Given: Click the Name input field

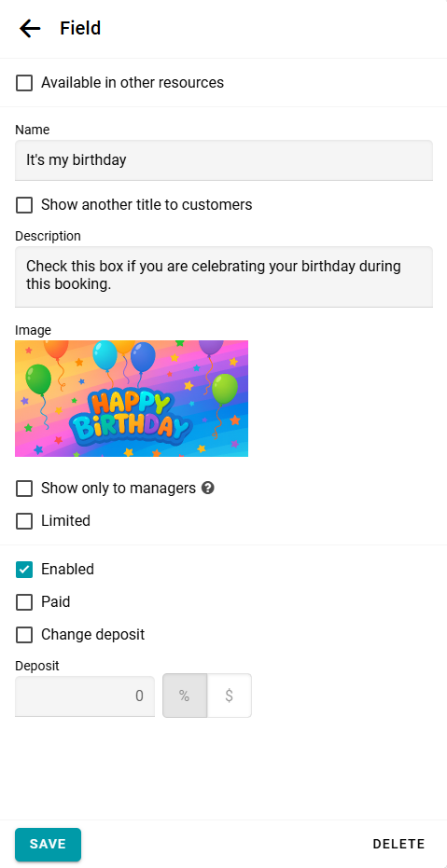Looking at the screenshot, I should coord(224,160).
